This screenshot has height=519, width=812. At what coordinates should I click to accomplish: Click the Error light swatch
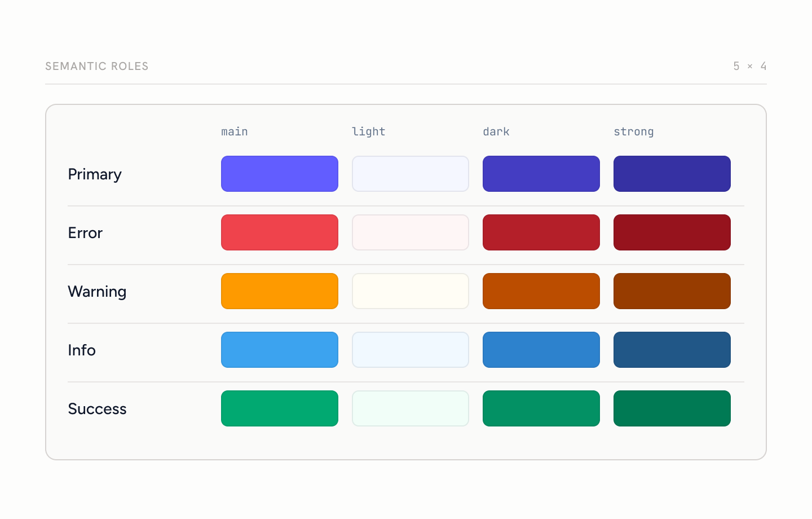pyautogui.click(x=411, y=232)
